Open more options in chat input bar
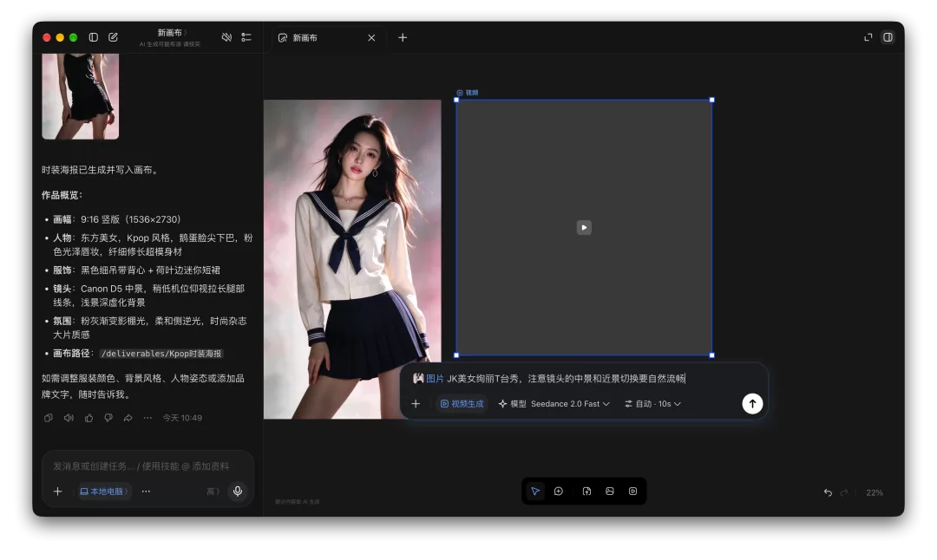937x560 pixels. [146, 492]
